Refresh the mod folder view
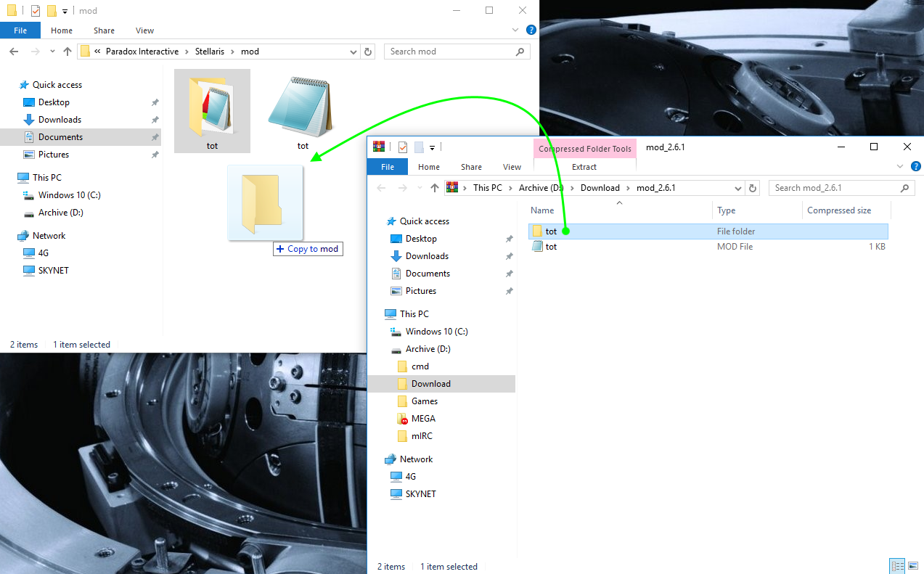 point(368,52)
